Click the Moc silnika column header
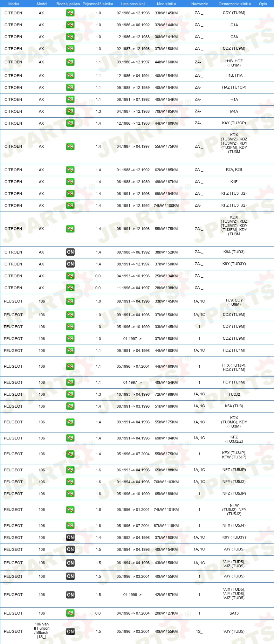The image size is (274, 644). 166,4
